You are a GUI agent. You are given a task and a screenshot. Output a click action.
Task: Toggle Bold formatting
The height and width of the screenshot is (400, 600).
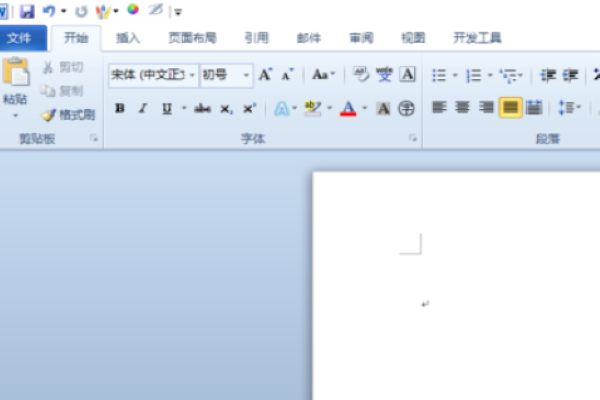pyautogui.click(x=120, y=109)
